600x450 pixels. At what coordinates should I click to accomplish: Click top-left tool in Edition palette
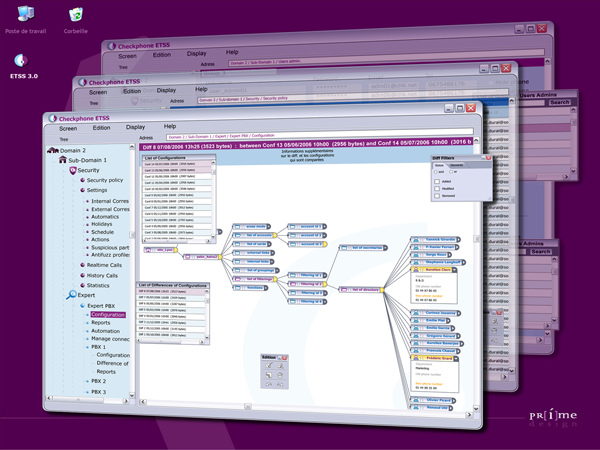point(268,366)
